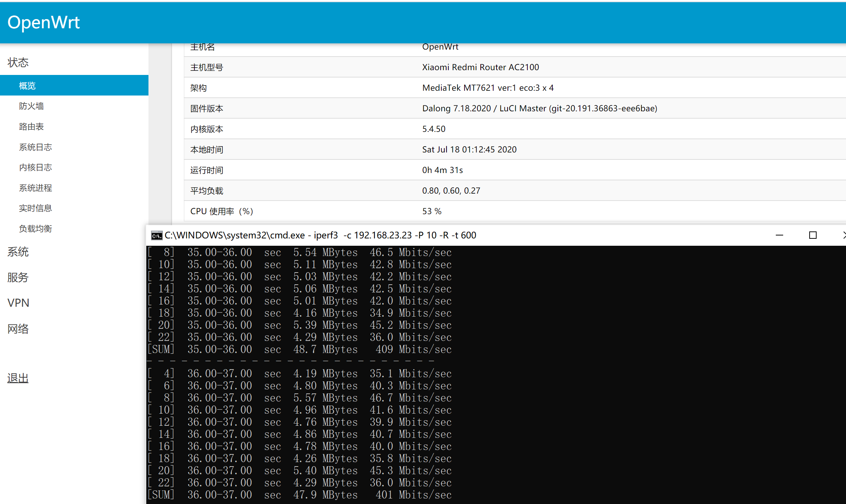Click the 退出 logout link

(18, 378)
